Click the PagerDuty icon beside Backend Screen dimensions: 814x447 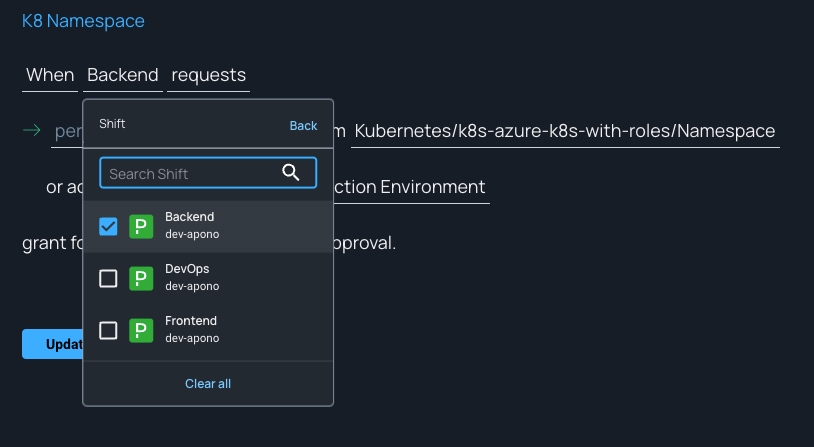click(141, 226)
